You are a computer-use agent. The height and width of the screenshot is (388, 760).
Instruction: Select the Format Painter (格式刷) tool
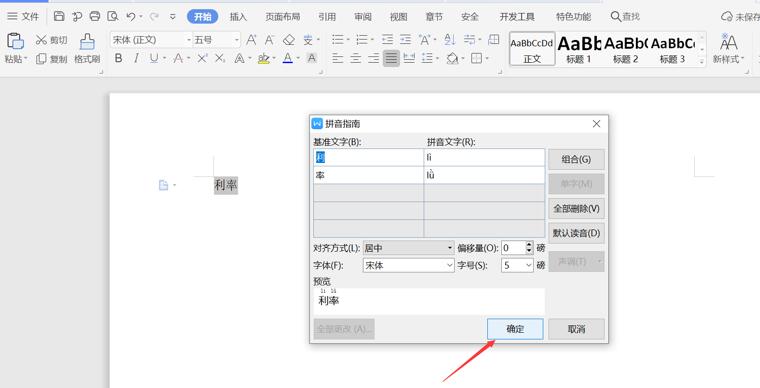point(87,48)
